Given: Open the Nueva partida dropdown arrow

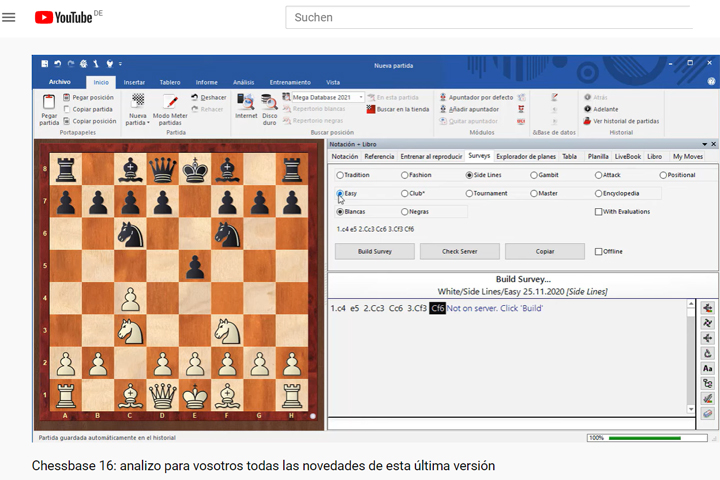Looking at the screenshot, I should click(149, 123).
